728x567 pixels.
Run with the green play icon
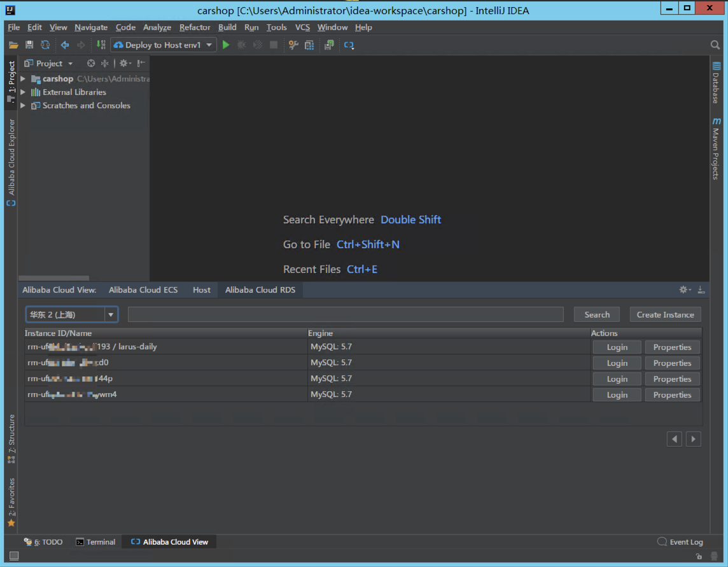click(226, 45)
